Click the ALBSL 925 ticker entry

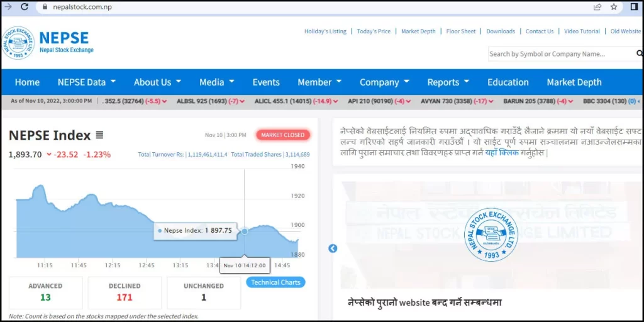pos(211,101)
